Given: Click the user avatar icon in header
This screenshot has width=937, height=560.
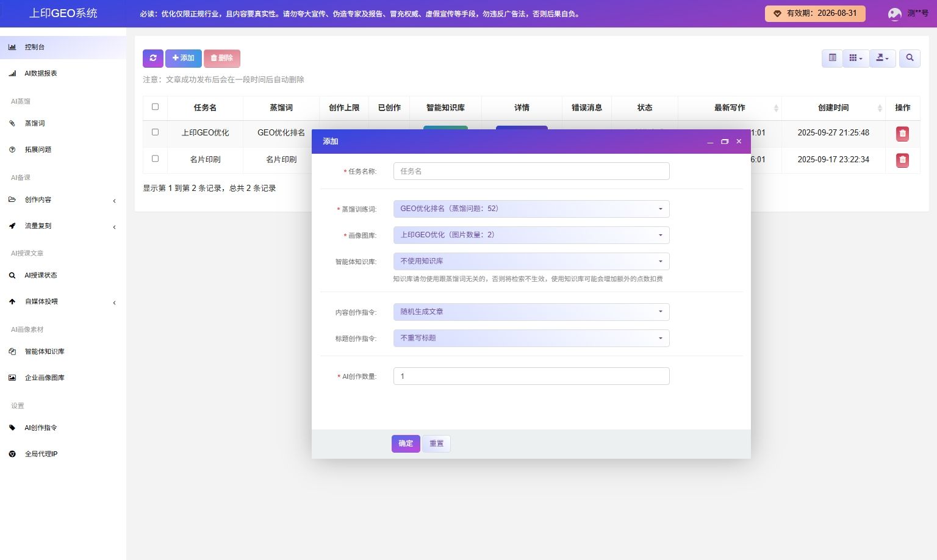Looking at the screenshot, I should coord(894,13).
